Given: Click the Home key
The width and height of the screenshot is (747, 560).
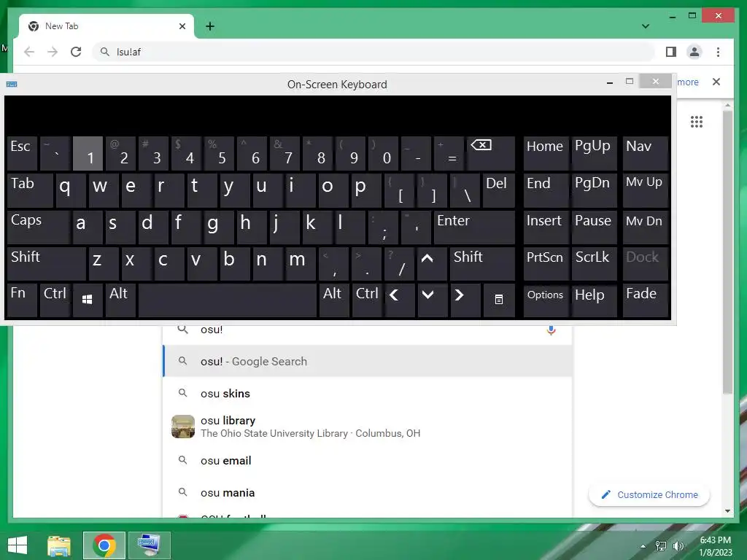Looking at the screenshot, I should click(x=546, y=153).
